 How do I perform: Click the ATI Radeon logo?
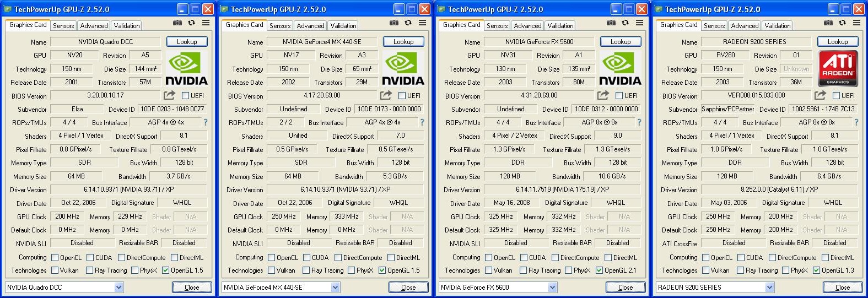tap(838, 68)
